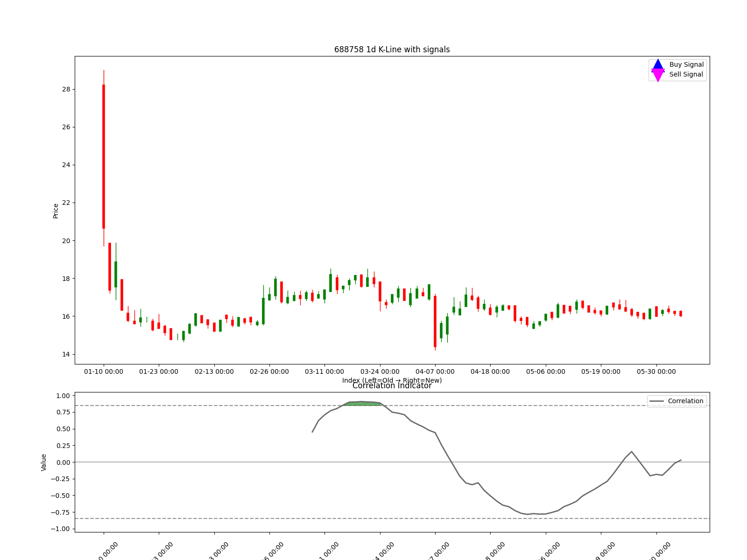Click the −0.75 correlation tick label
This screenshot has width=747, height=560.
tap(61, 512)
